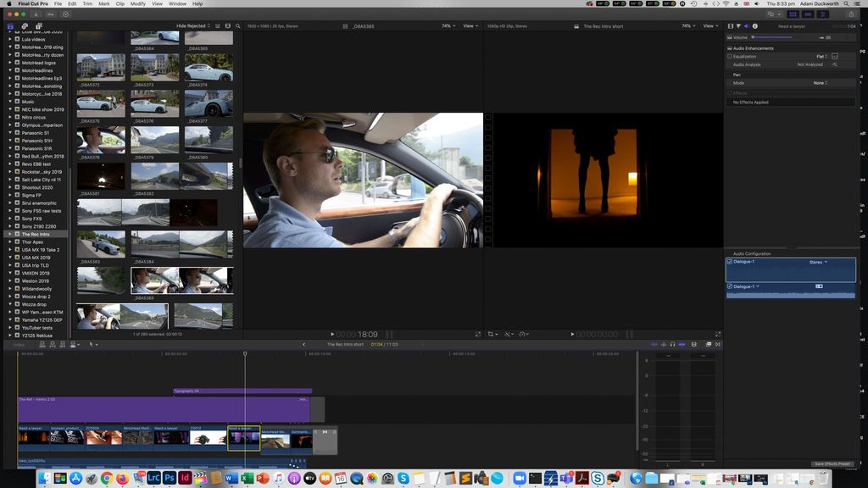Click the Audio Analysis magic wand icon
This screenshot has width=868, height=488.
(834, 64)
